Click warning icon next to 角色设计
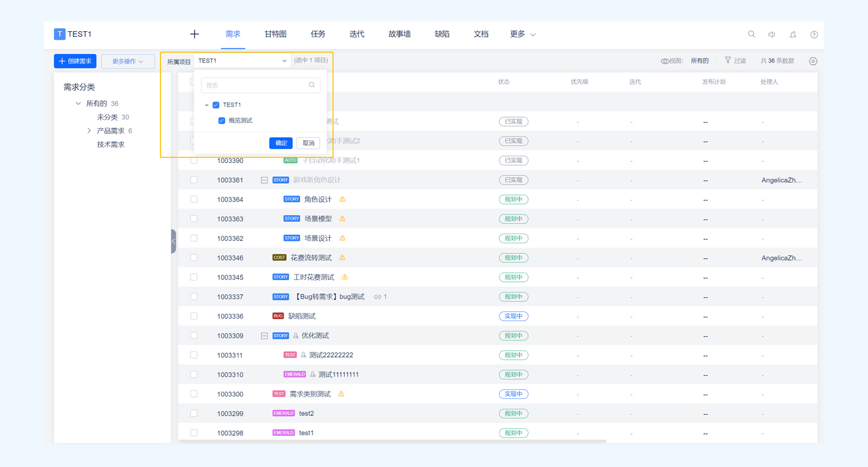Viewport: 868px width, 467px height. click(342, 199)
